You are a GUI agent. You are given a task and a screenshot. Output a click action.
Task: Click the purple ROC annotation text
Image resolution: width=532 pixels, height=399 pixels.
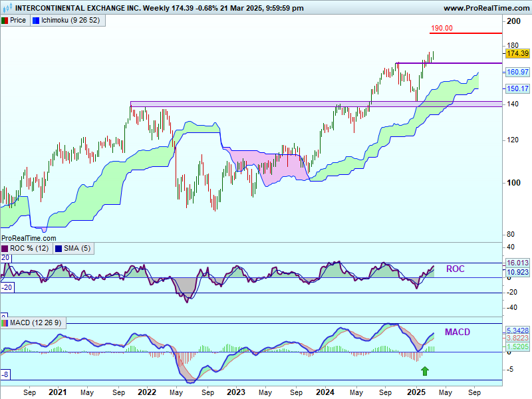[x=455, y=269]
